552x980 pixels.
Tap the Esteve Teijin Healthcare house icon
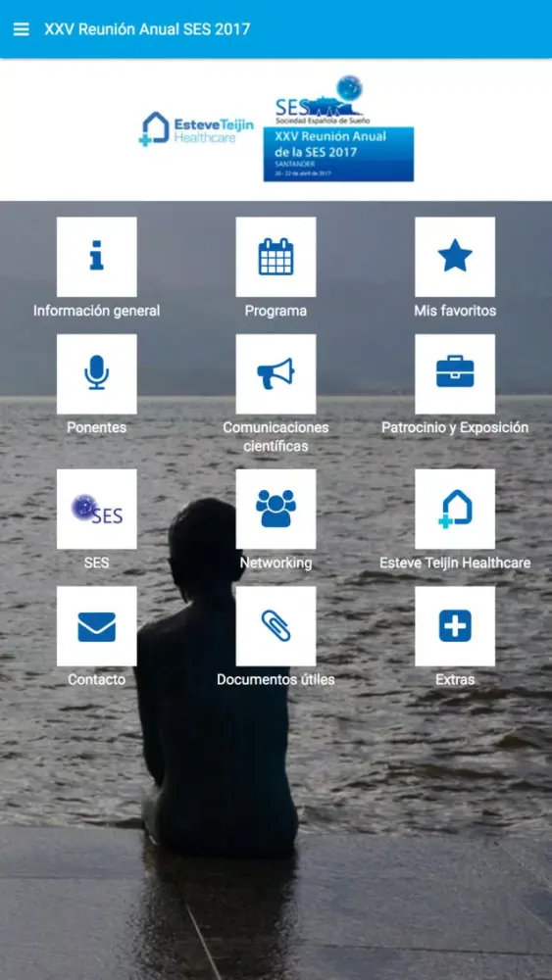pyautogui.click(x=455, y=510)
